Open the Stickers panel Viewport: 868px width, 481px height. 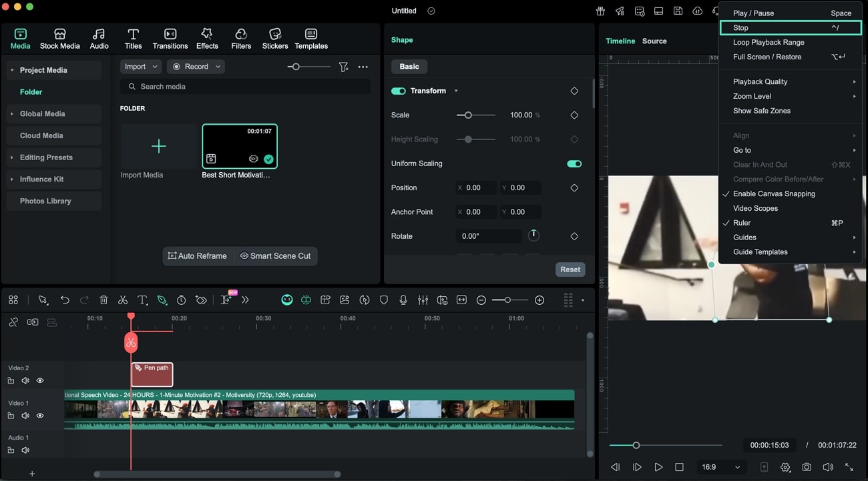[x=274, y=39]
